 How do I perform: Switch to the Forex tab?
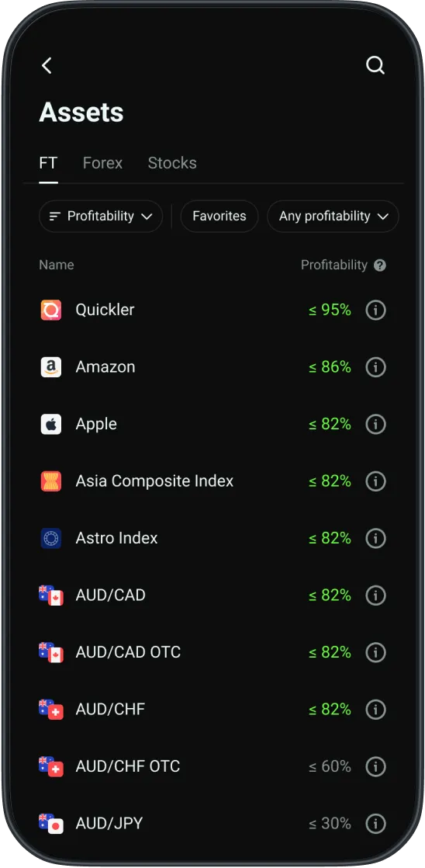pos(103,163)
